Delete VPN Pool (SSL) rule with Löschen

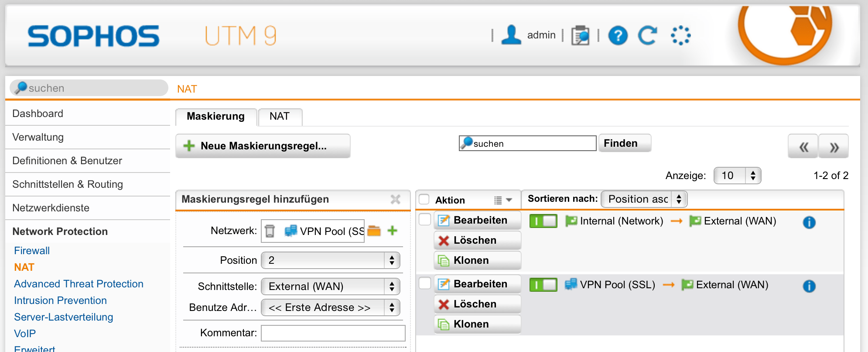[478, 304]
